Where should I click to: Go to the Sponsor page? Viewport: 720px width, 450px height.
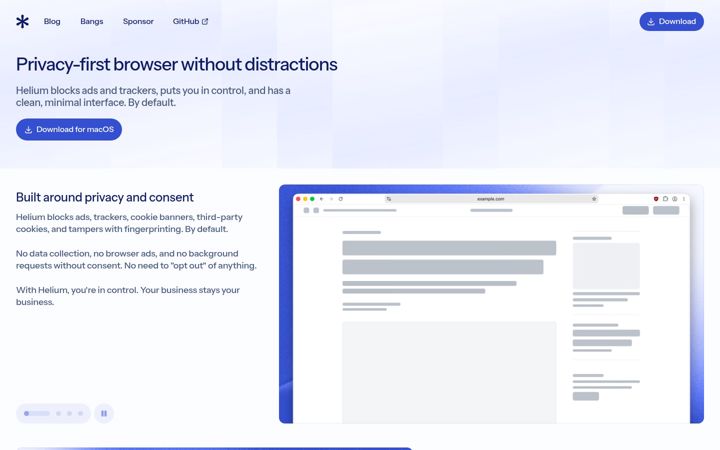click(x=138, y=22)
